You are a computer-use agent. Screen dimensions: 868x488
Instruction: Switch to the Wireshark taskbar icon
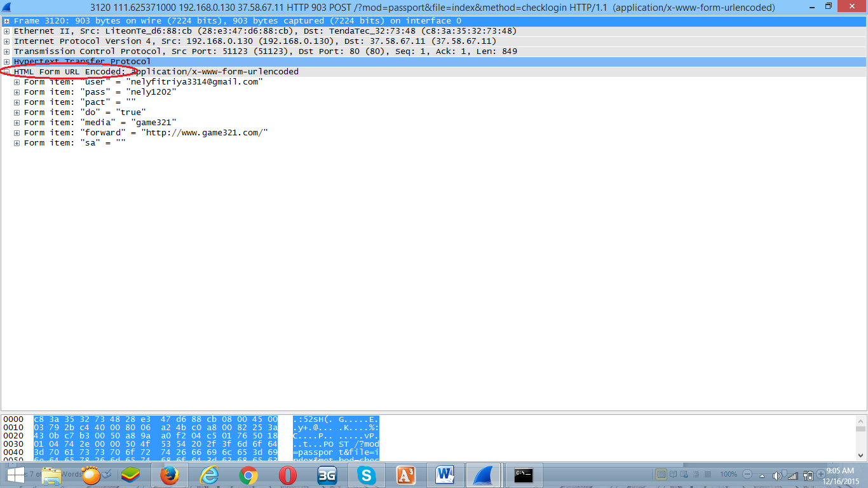(484, 475)
